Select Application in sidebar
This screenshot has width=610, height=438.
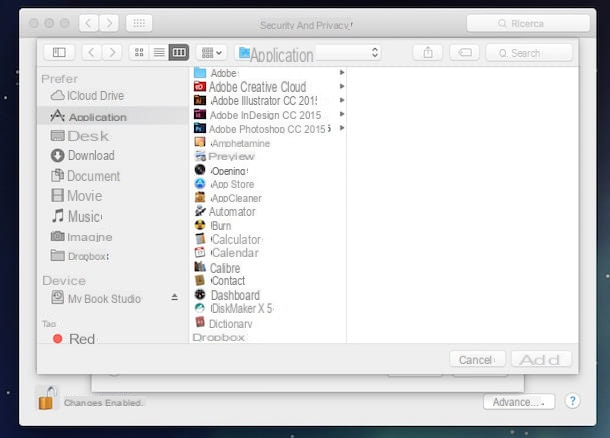tap(112, 116)
